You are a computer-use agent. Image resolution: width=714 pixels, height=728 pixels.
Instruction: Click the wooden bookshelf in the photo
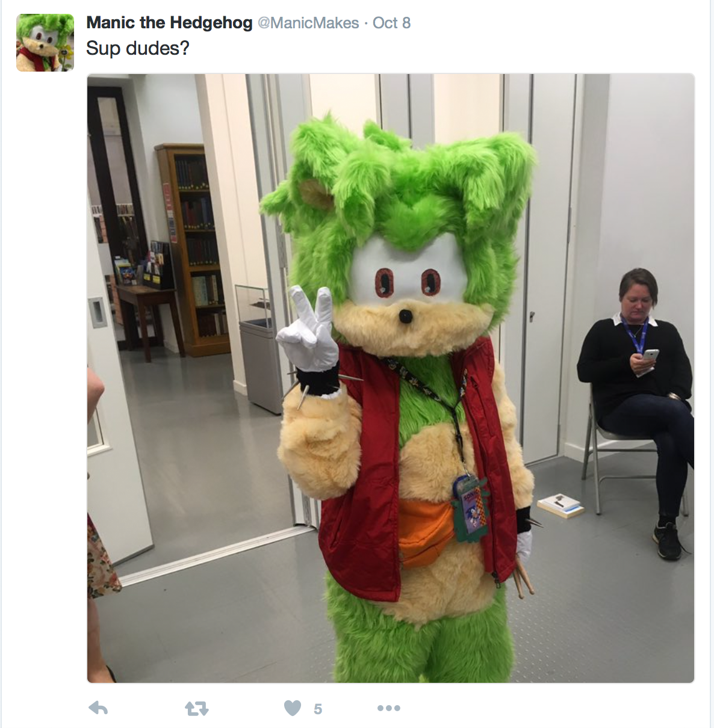[x=193, y=250]
